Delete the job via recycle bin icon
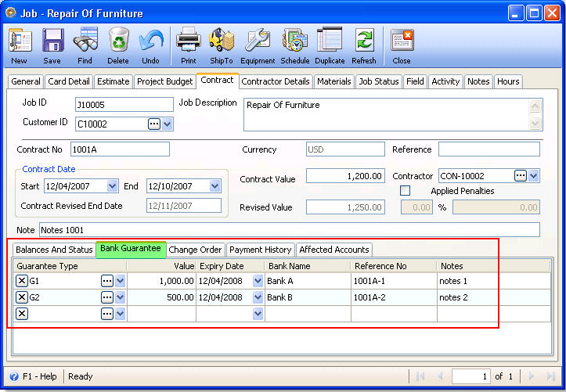The image size is (566, 392). point(118,46)
